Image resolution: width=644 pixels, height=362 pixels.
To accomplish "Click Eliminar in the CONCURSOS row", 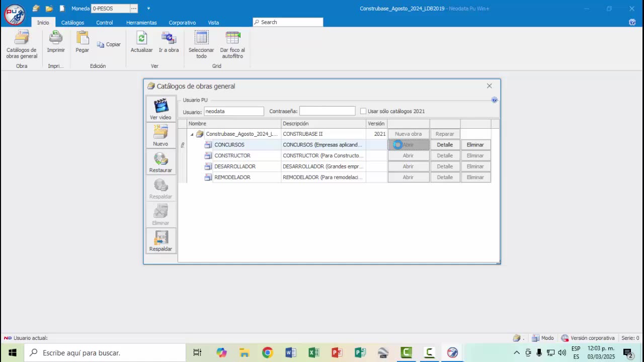I will [475, 145].
